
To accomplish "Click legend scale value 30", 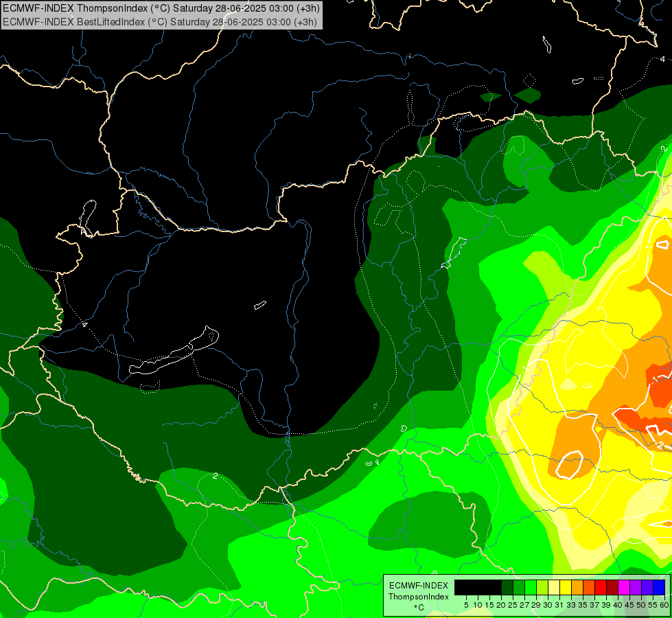I will pos(548,605).
